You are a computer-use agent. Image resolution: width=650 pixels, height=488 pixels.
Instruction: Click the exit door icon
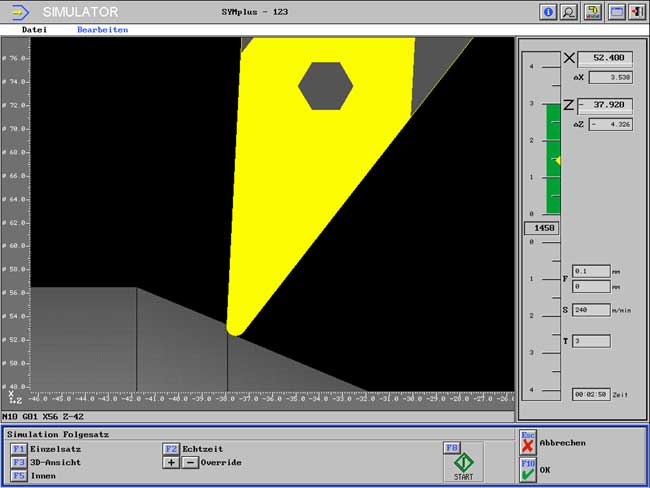pyautogui.click(x=636, y=12)
